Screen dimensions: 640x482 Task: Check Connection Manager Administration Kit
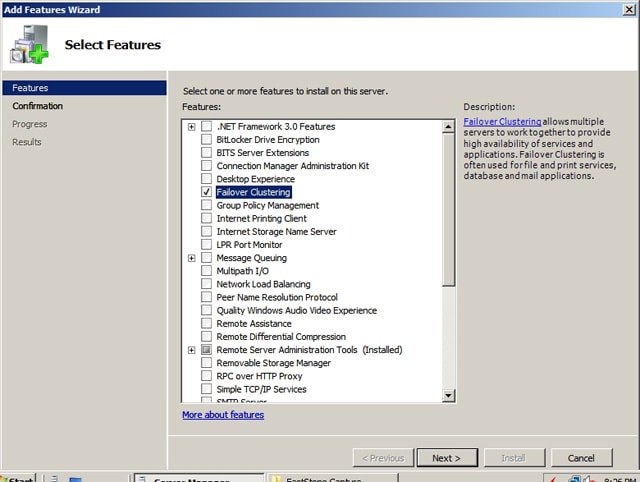click(x=207, y=166)
